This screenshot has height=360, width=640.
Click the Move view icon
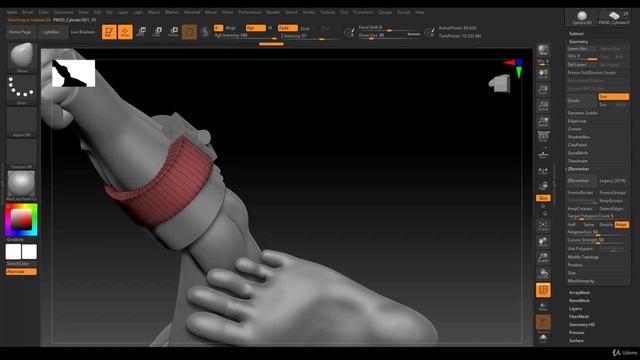point(543,242)
